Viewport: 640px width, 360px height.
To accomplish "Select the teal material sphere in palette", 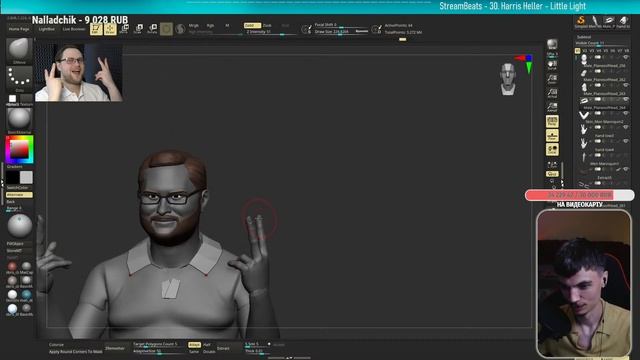I will point(26,294).
